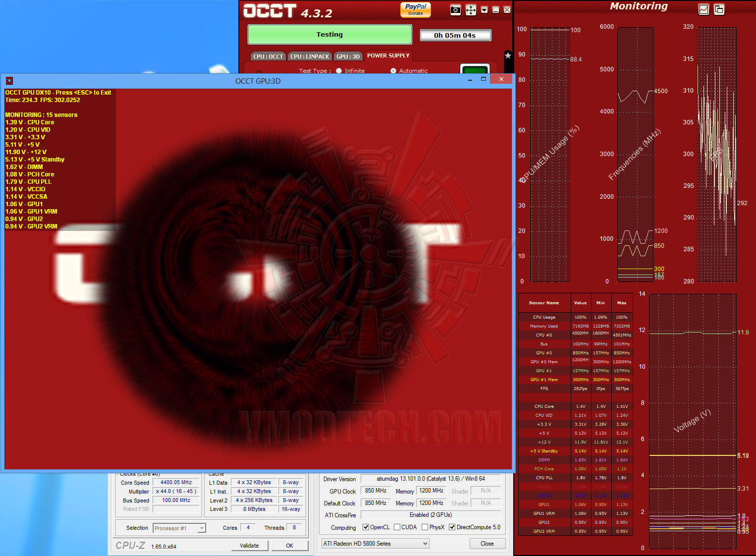Image resolution: width=756 pixels, height=556 pixels.
Task: Click the Bus Speed value 100.00 MHz
Action: 176,500
